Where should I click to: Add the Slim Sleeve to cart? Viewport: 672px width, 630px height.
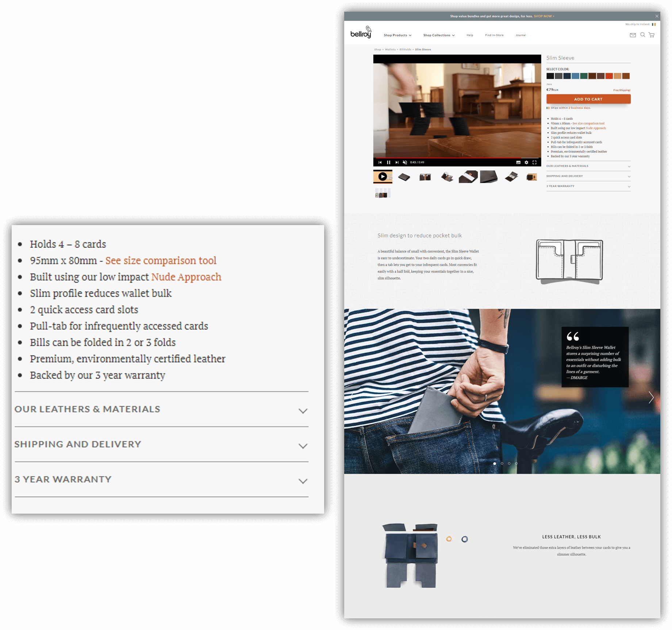pos(588,99)
